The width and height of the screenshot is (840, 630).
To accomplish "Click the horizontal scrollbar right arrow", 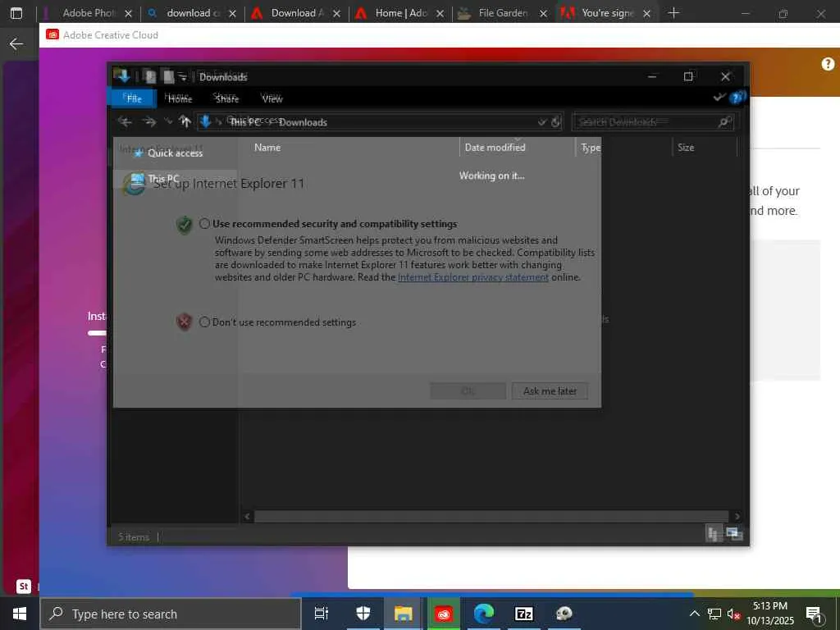I will coord(737,517).
